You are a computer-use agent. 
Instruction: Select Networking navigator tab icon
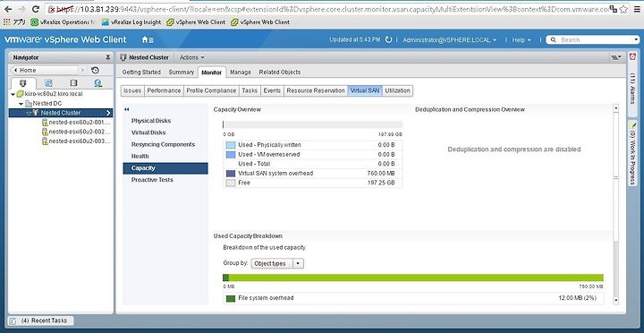[97, 83]
